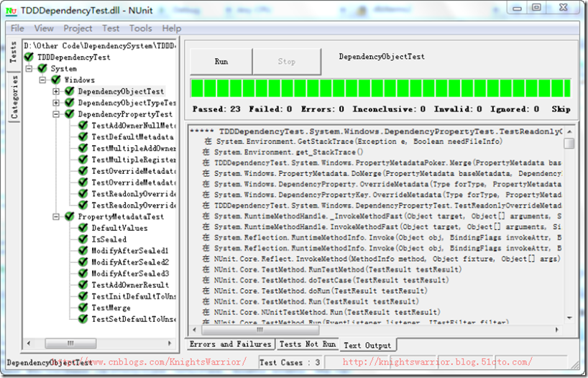
Task: Click the green check icon next to IsSealed
Action: pos(83,240)
